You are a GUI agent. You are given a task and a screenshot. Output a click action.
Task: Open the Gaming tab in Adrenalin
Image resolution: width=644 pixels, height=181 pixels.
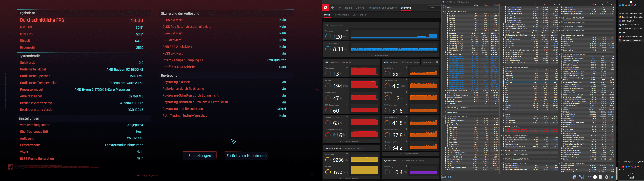click(360, 8)
